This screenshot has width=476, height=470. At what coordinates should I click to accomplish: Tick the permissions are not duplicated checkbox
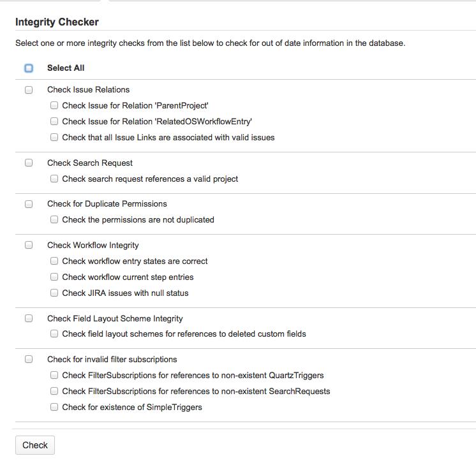[55, 220]
